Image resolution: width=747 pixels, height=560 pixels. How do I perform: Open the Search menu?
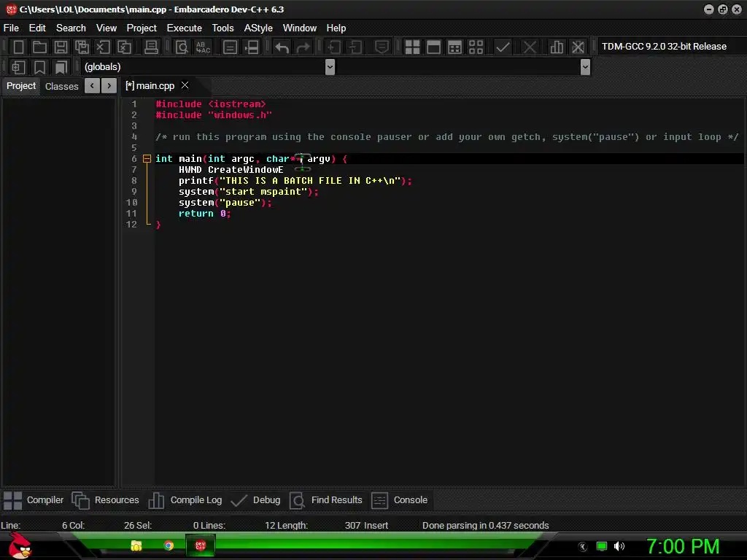71,28
